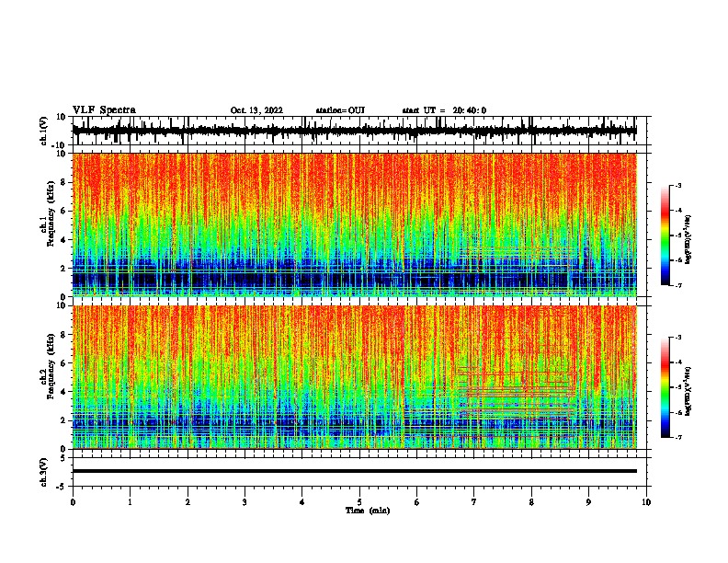
Task: Click the "VLF Spectra" title text
Action: pyautogui.click(x=104, y=109)
